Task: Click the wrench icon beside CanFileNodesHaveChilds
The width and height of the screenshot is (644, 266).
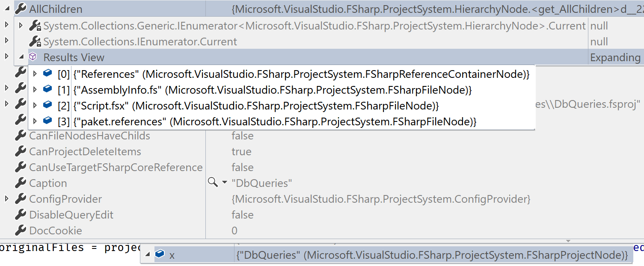Action: click(21, 136)
